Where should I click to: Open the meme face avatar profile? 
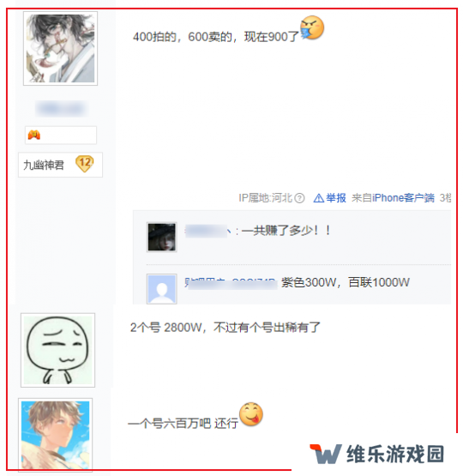[57, 350]
